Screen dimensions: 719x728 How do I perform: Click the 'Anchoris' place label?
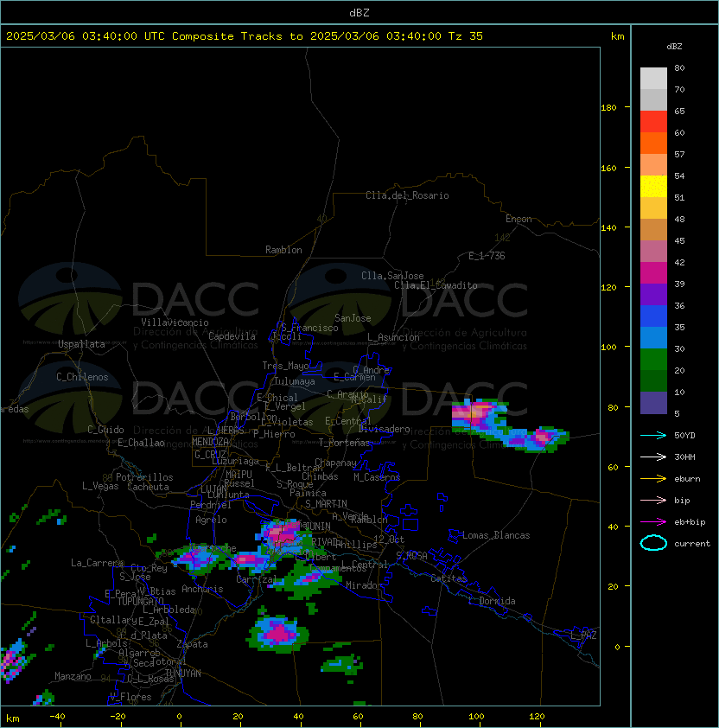click(202, 589)
